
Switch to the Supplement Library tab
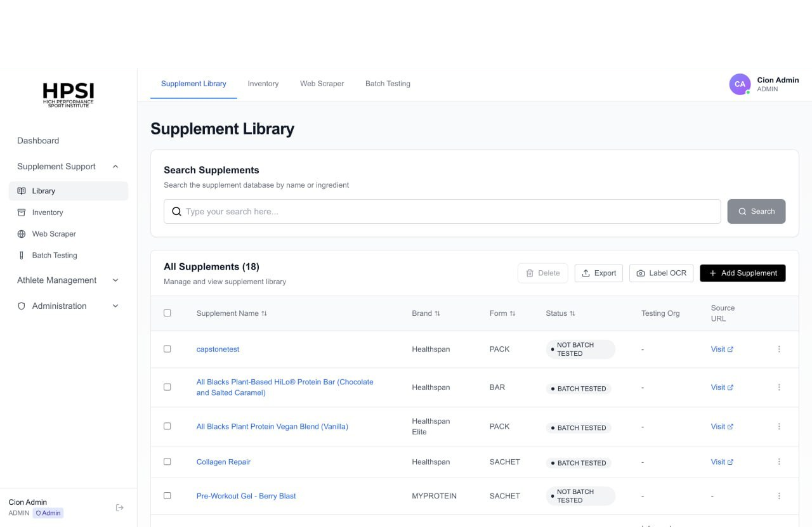click(193, 84)
